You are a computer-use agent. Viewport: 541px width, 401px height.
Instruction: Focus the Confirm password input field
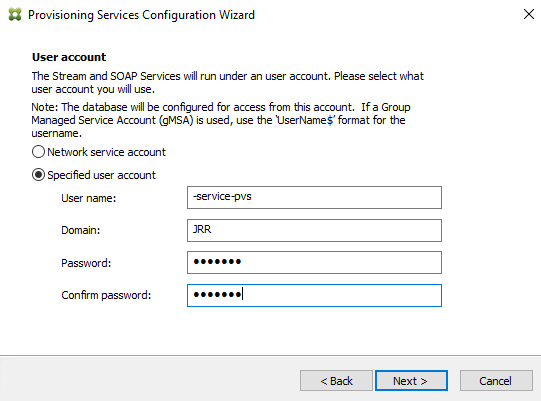pyautogui.click(x=314, y=295)
